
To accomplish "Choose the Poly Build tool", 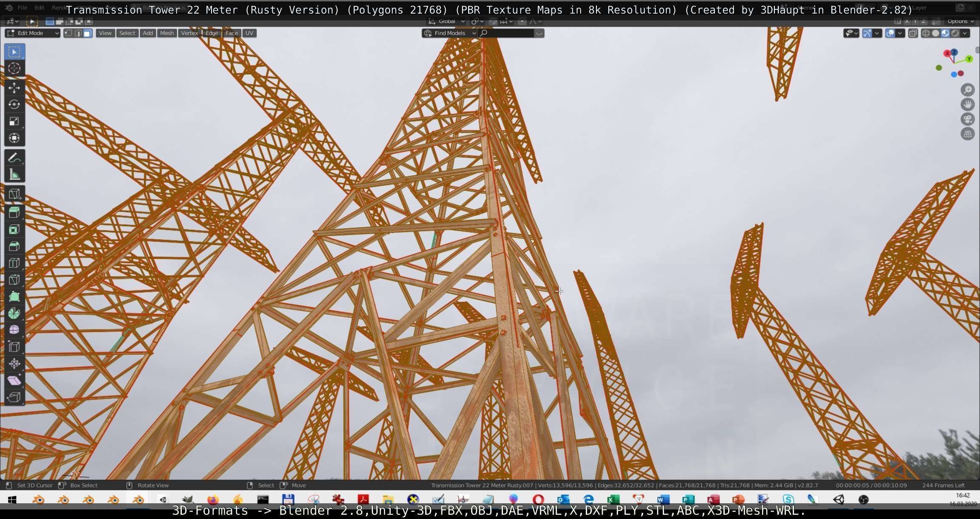I will tap(14, 296).
